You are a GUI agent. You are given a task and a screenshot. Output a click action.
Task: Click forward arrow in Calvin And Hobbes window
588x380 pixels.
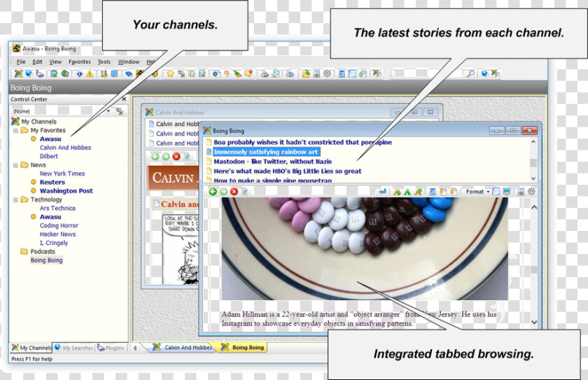click(165, 156)
